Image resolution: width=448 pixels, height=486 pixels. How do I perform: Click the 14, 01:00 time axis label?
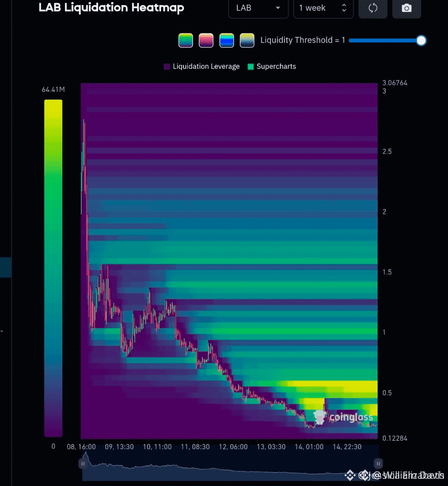(309, 447)
